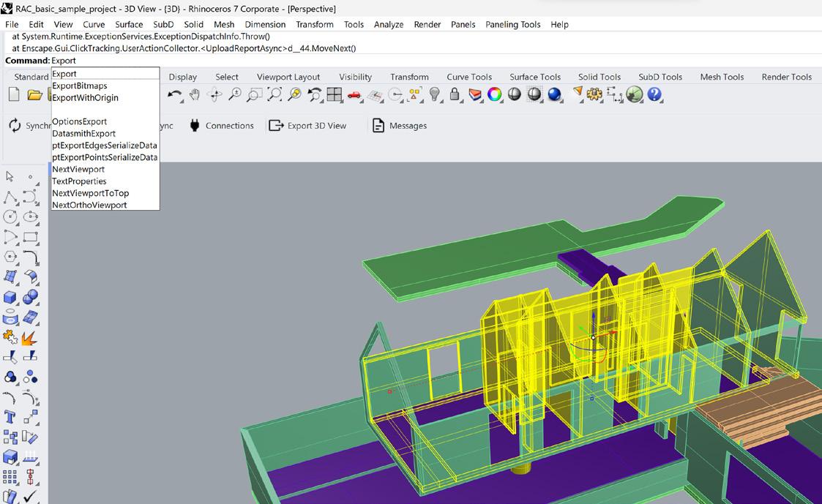Select the Pan view hand tool
The image size is (822, 504).
pos(194,94)
